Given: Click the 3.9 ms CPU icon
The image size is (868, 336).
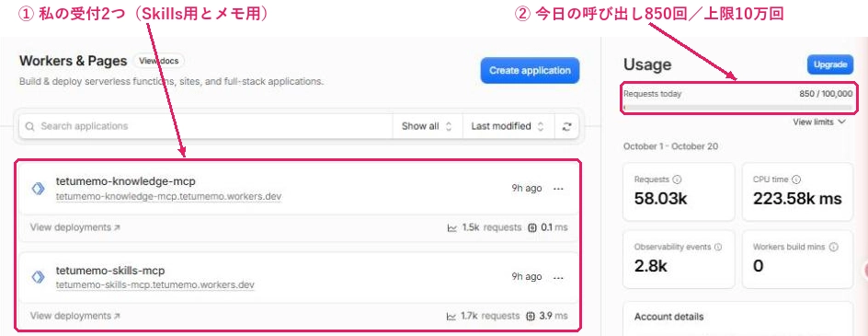Looking at the screenshot, I should (531, 317).
